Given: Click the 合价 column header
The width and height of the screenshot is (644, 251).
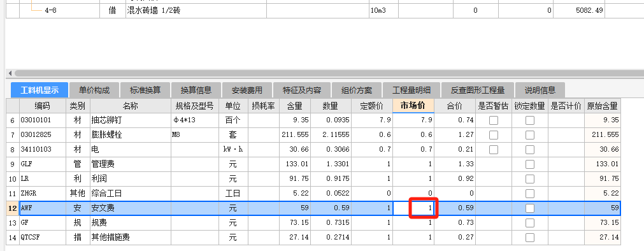Looking at the screenshot, I should point(455,106).
